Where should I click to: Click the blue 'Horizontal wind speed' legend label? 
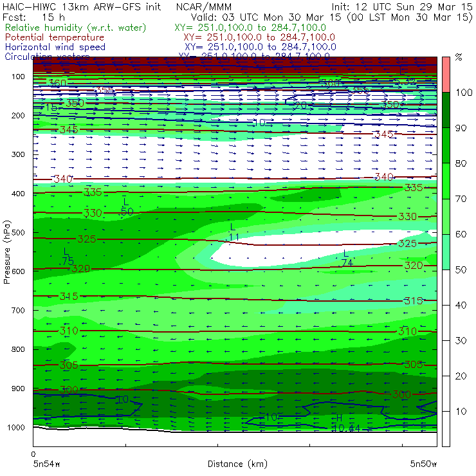pyautogui.click(x=55, y=47)
